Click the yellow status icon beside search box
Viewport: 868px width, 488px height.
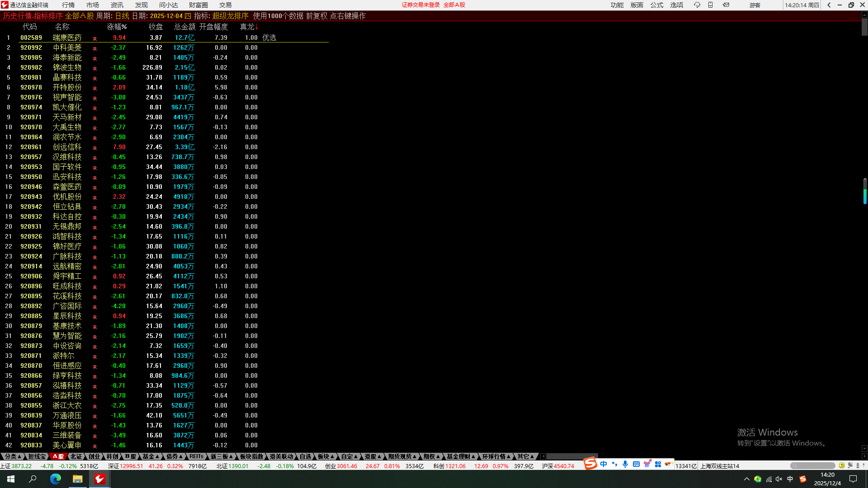(841, 465)
